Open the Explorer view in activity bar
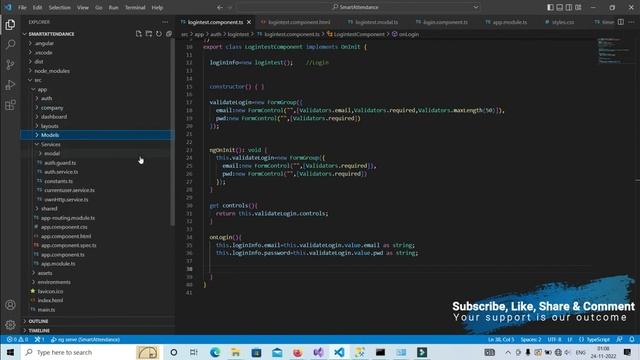Image resolution: width=640 pixels, height=360 pixels. click(10, 25)
